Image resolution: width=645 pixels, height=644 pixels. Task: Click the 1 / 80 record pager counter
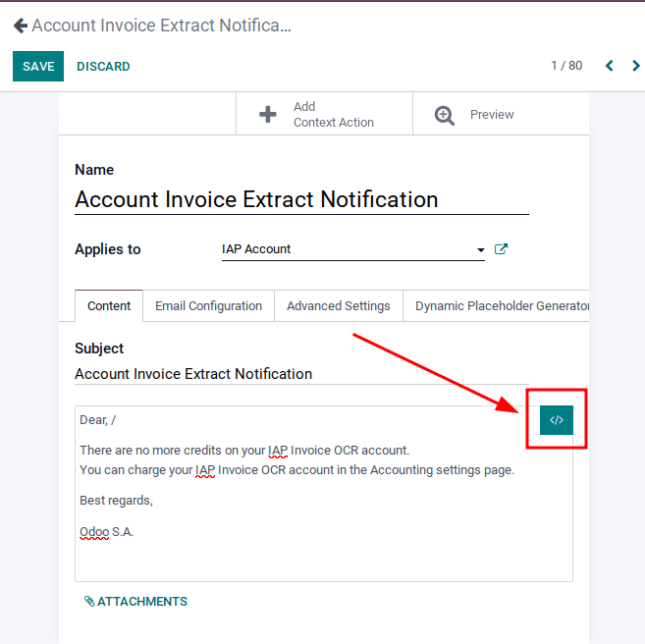tap(566, 66)
